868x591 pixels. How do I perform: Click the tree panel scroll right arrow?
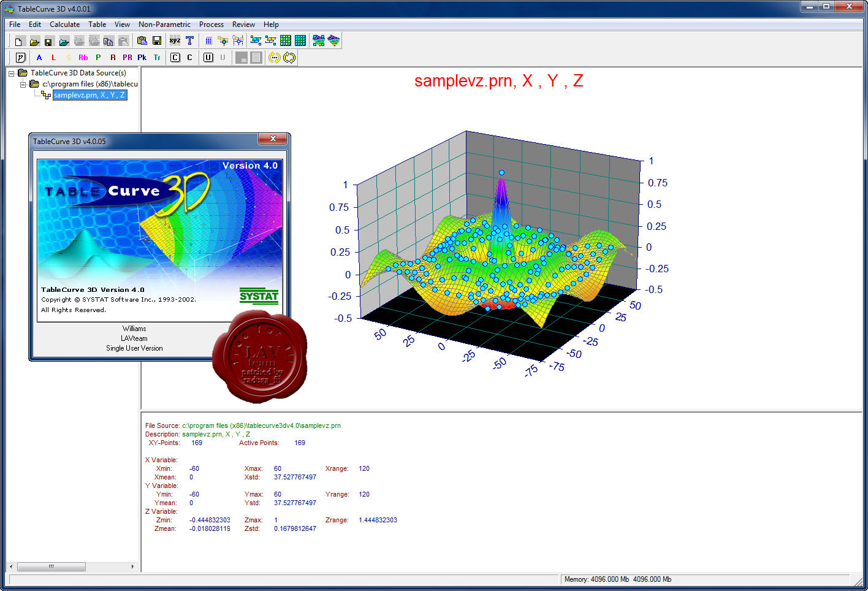pos(133,566)
